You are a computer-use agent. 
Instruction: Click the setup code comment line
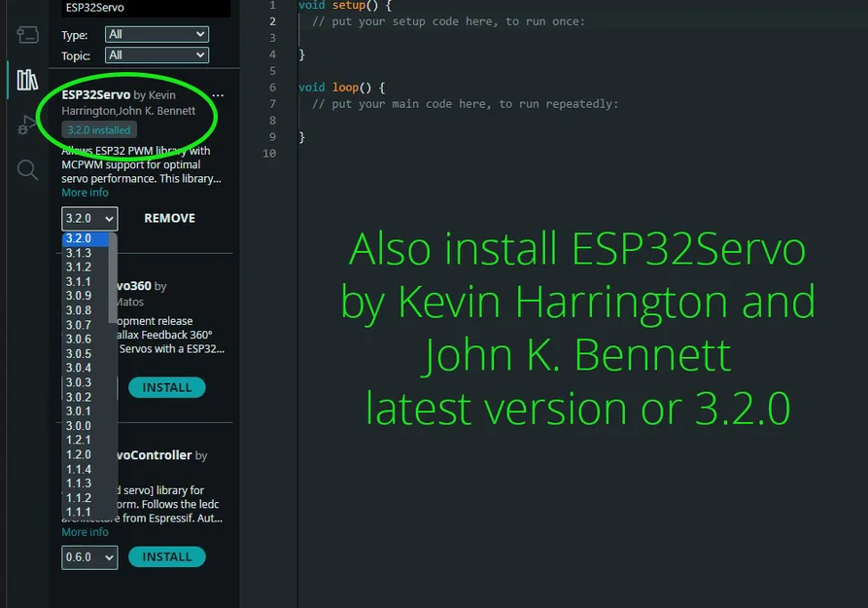pos(448,21)
